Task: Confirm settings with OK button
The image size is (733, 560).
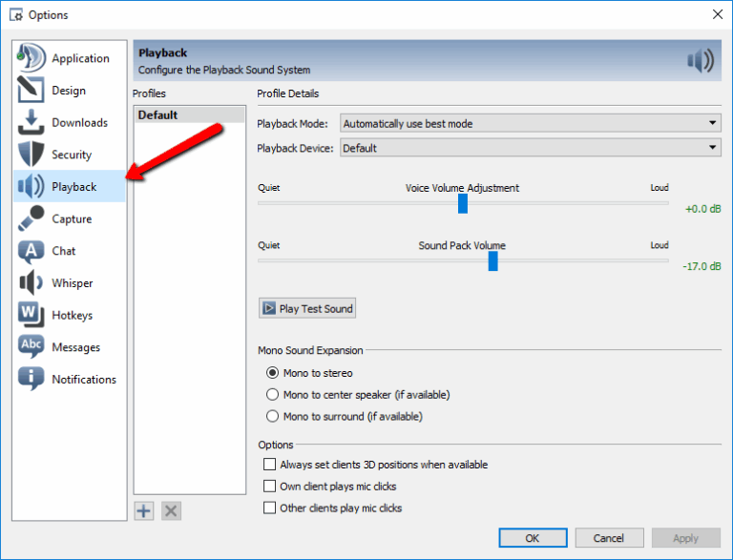Action: 533,538
